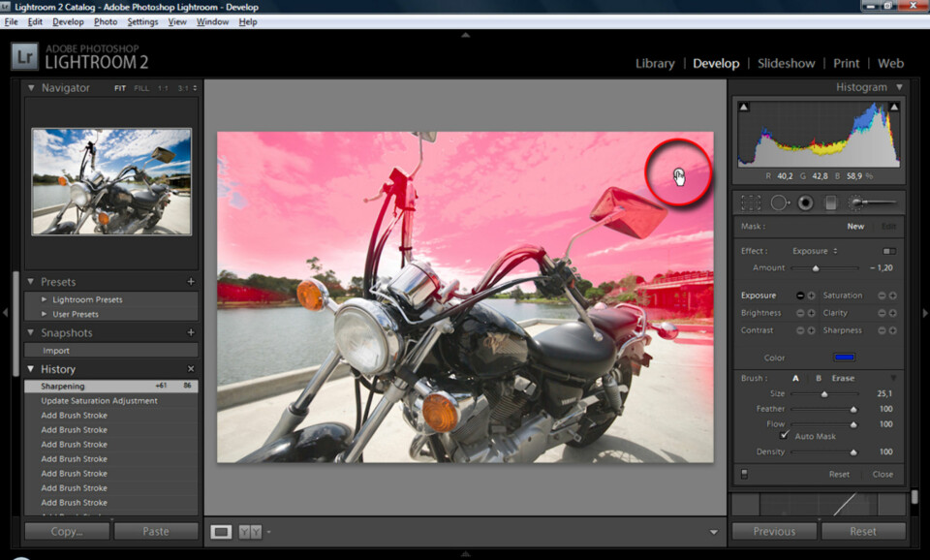Viewport: 930px width, 560px height.
Task: Toggle adjustment brush panel on/off switch
Action: click(x=744, y=474)
